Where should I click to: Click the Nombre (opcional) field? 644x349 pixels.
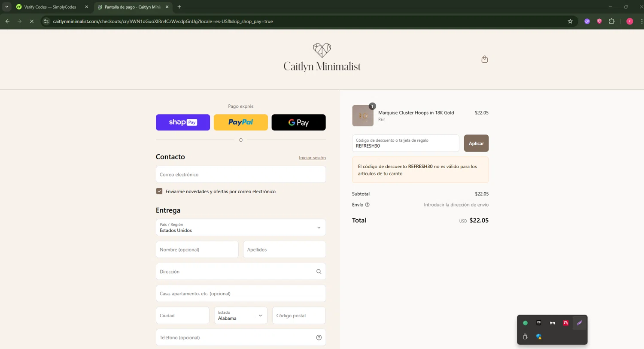click(197, 249)
